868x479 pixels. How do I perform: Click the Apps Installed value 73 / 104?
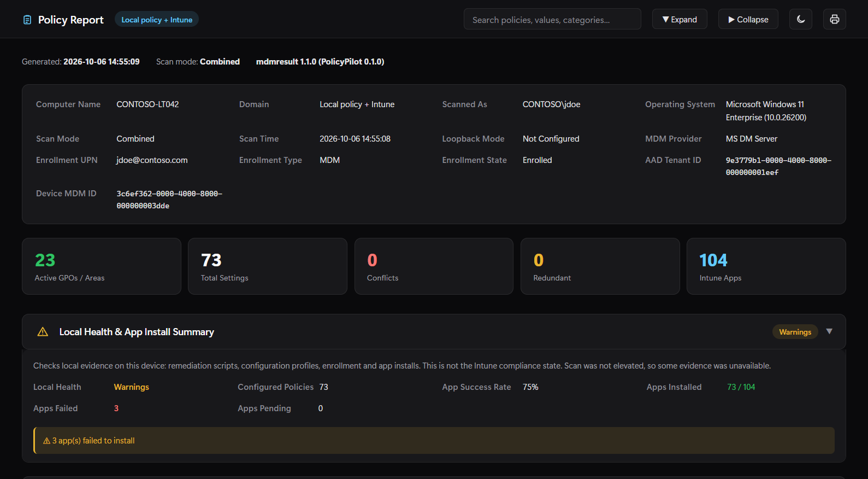(x=741, y=387)
